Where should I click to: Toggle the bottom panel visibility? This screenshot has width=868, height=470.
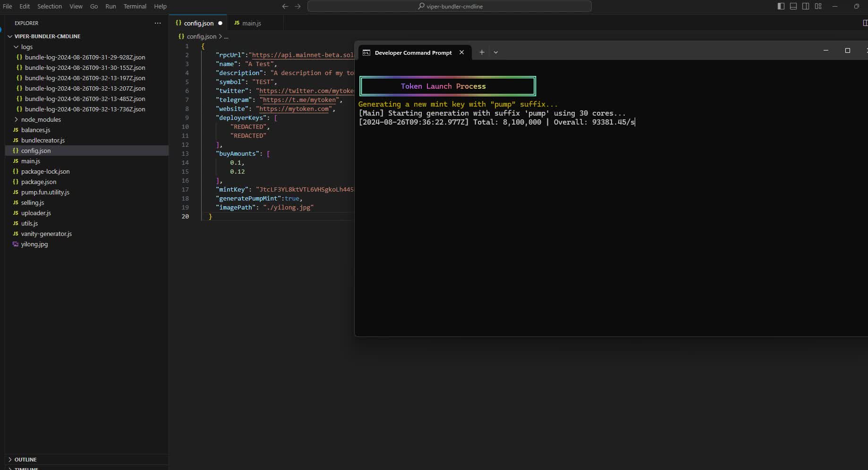click(x=793, y=6)
